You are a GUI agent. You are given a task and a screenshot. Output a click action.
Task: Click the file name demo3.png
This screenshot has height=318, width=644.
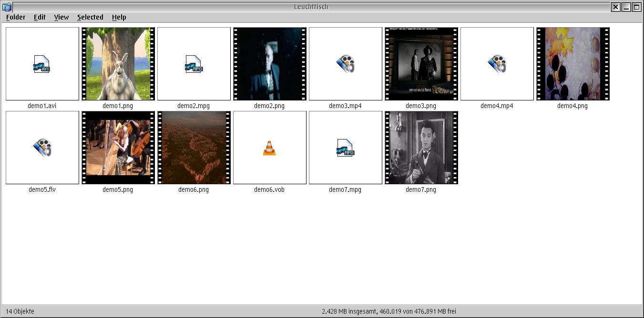(421, 106)
